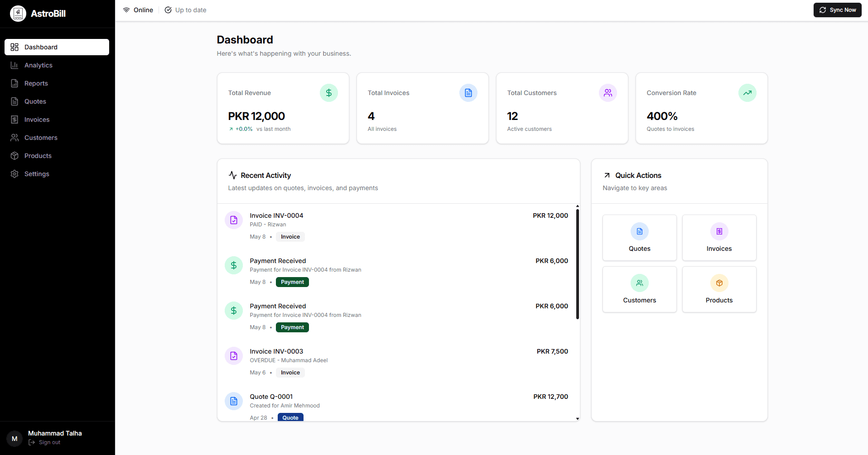Click the trend icon on Conversion Rate card
This screenshot has width=868, height=455.
point(747,93)
